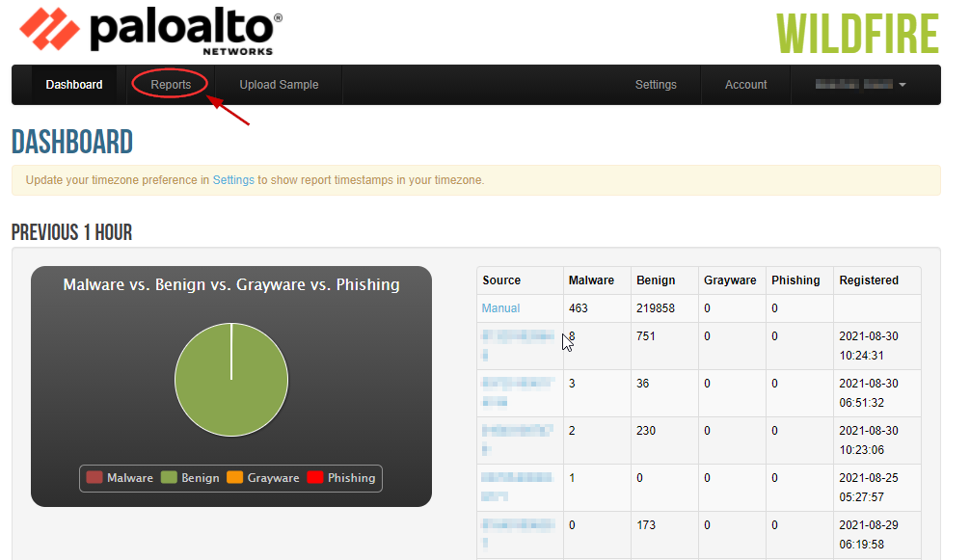Click the Source column header
The width and height of the screenshot is (970, 560).
click(520, 280)
